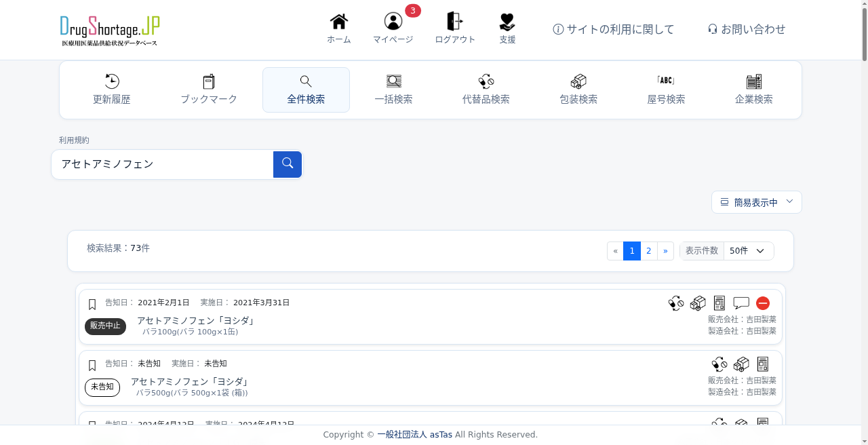The image size is (868, 445).
Task: Switch to the 企業検索 tab
Action: pos(754,90)
